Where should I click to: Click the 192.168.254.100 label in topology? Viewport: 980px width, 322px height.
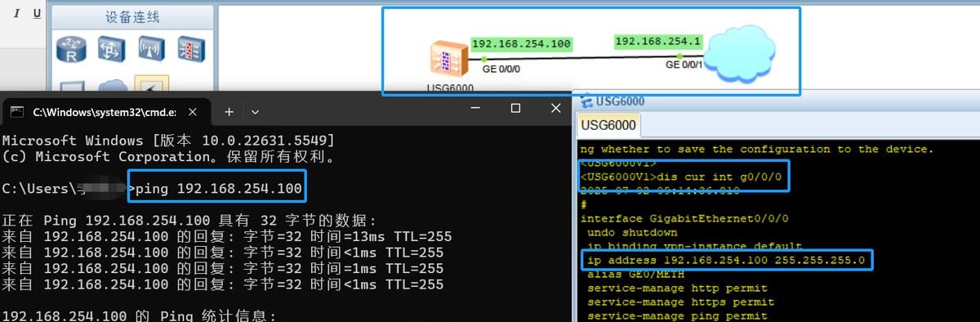click(522, 44)
